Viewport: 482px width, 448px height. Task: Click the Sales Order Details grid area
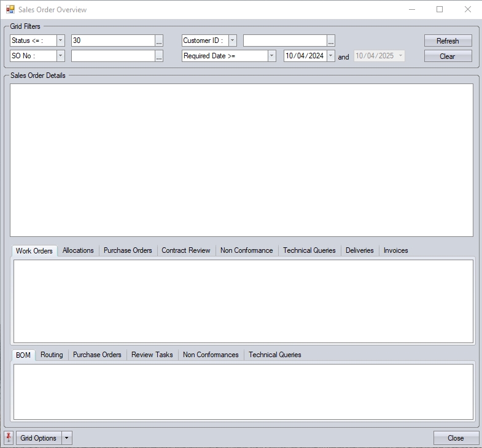pos(242,160)
